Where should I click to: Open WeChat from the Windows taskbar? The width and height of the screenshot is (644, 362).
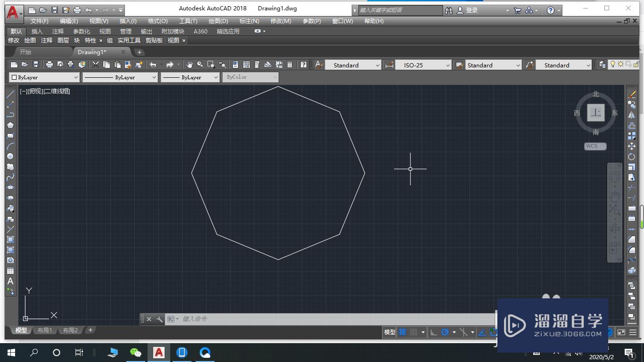coord(136,353)
